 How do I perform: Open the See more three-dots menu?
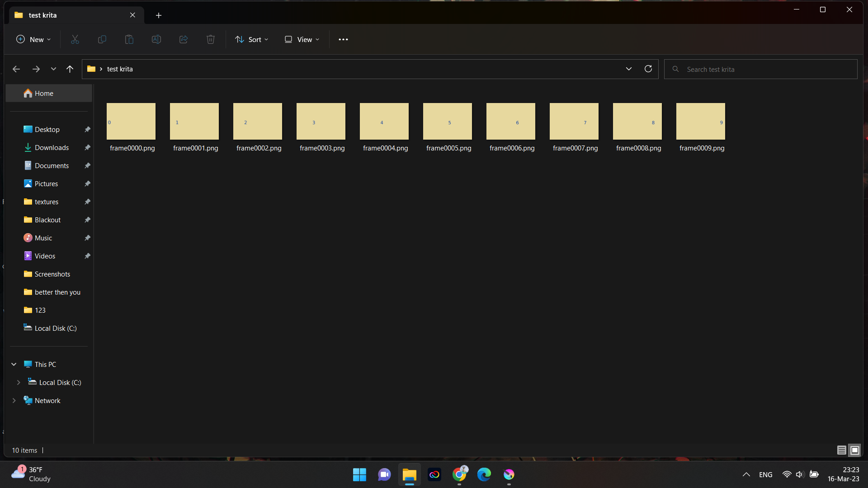[x=343, y=39]
